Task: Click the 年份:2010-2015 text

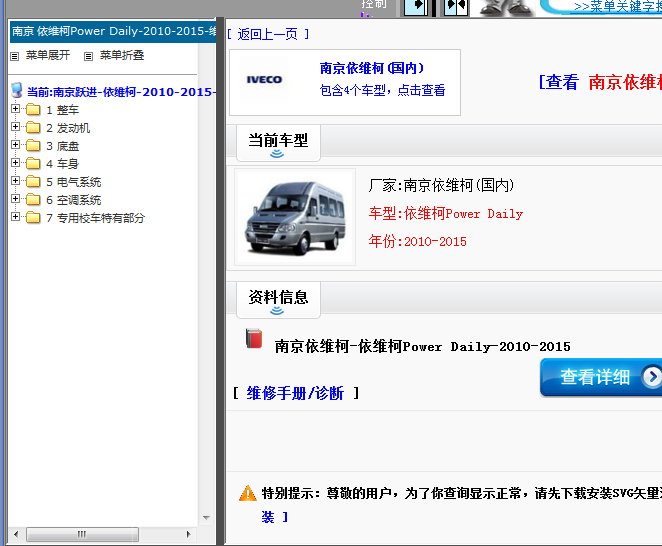Action: (418, 241)
